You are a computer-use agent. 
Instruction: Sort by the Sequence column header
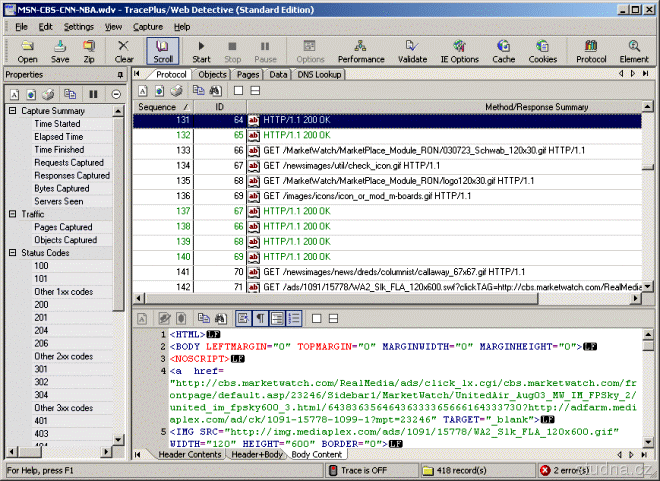[x=156, y=106]
